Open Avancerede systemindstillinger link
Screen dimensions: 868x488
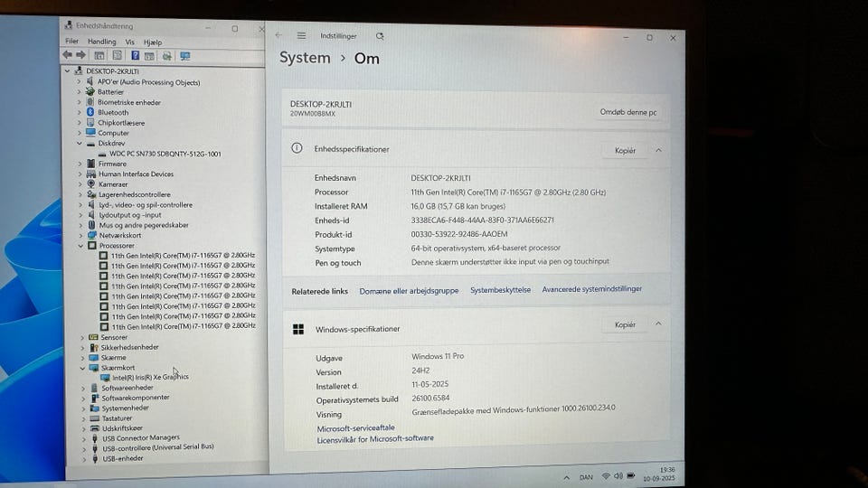tap(591, 289)
